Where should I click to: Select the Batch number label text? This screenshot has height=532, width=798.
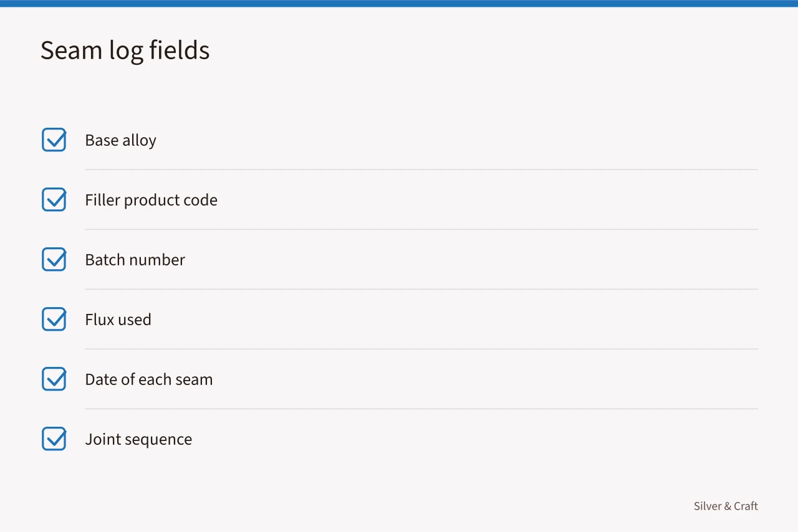pyautogui.click(x=135, y=260)
